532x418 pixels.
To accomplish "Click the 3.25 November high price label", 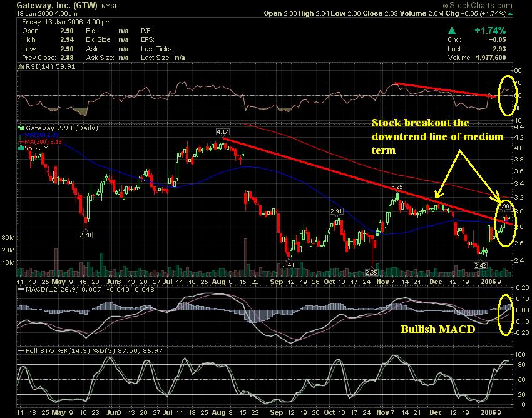I will point(397,187).
